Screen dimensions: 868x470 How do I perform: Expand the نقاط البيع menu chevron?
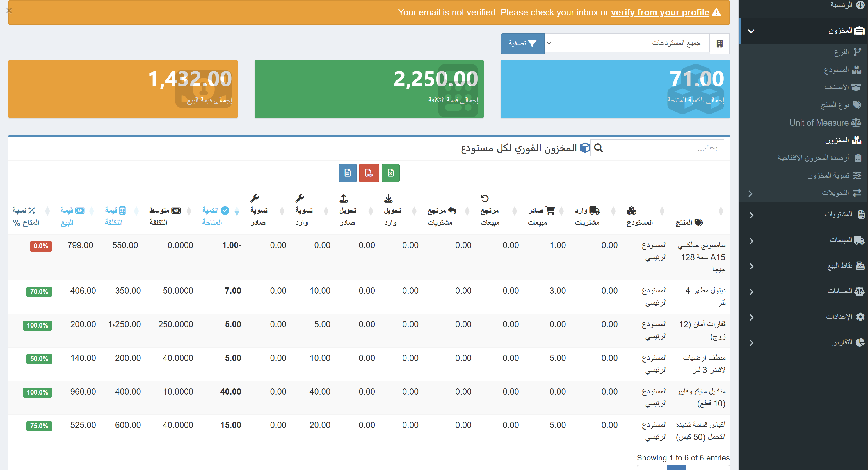pos(751,266)
